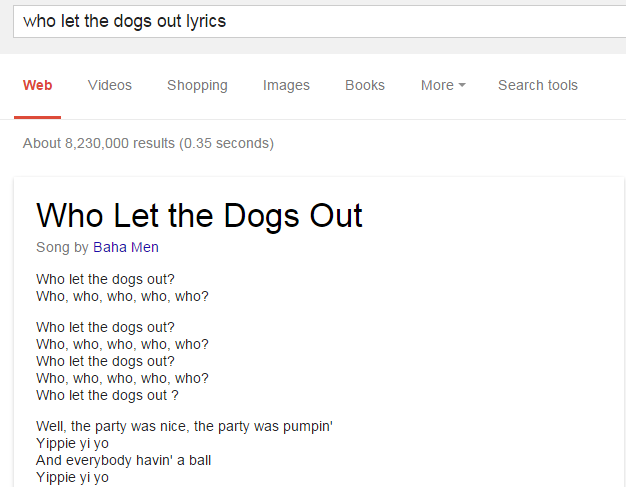The height and width of the screenshot is (487, 626).
Task: Click the "everybody havin' a ball" lyric line
Action: [123, 460]
